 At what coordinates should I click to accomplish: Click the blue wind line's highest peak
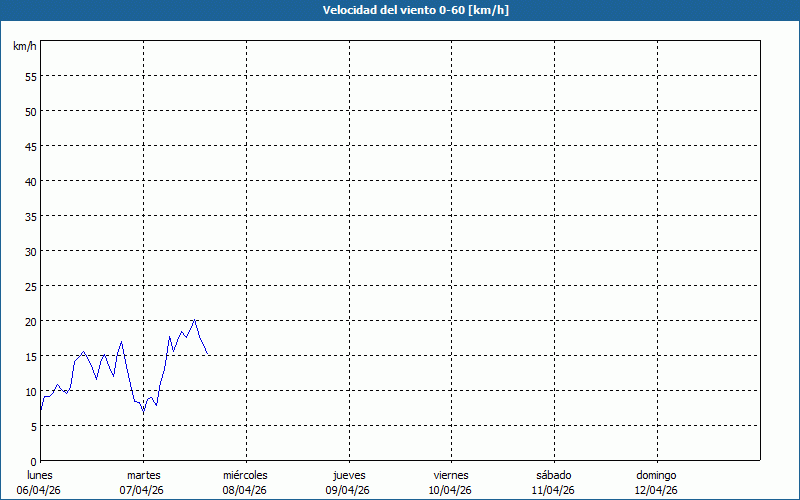(x=195, y=320)
